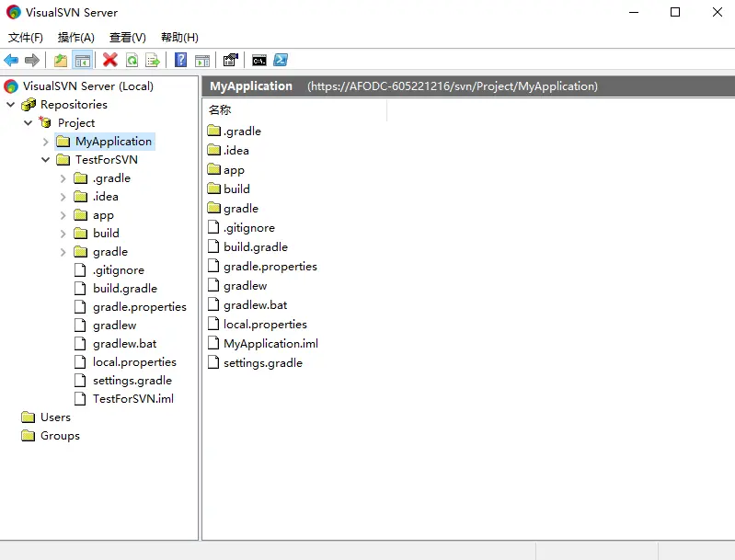This screenshot has width=735, height=560.
Task: Open Help via question mark icon
Action: point(180,60)
